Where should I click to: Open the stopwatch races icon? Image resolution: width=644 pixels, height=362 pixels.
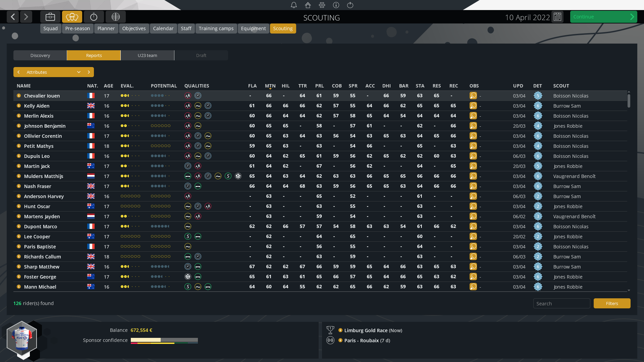pyautogui.click(x=94, y=17)
